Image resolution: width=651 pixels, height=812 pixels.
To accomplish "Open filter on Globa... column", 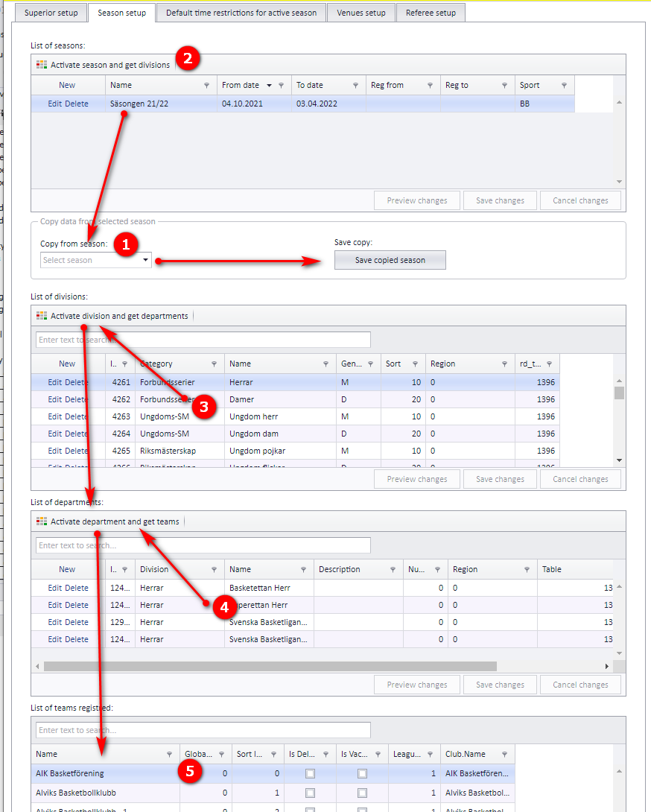I will click(222, 755).
